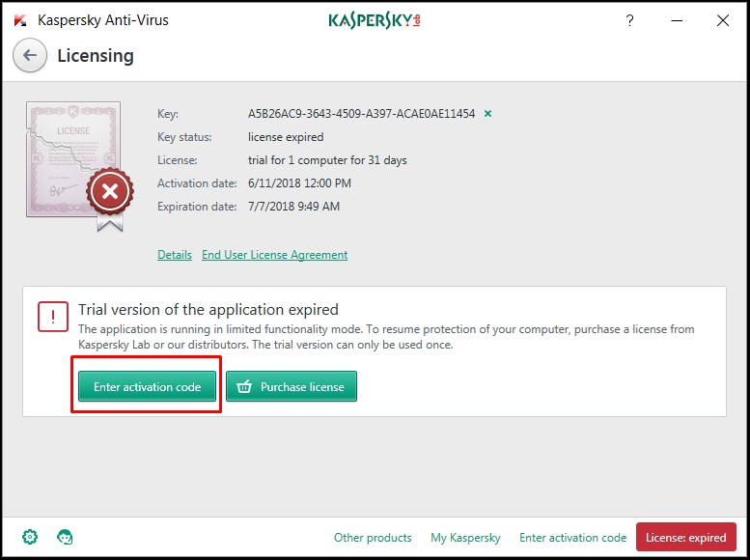The image size is (750, 560).
Task: Click the footer Enter activation code link
Action: tap(573, 538)
